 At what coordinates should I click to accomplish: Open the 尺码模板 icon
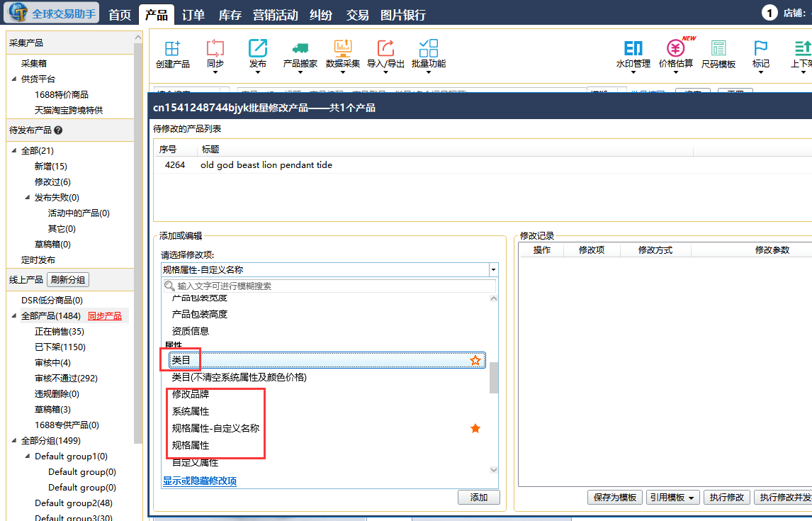718,48
